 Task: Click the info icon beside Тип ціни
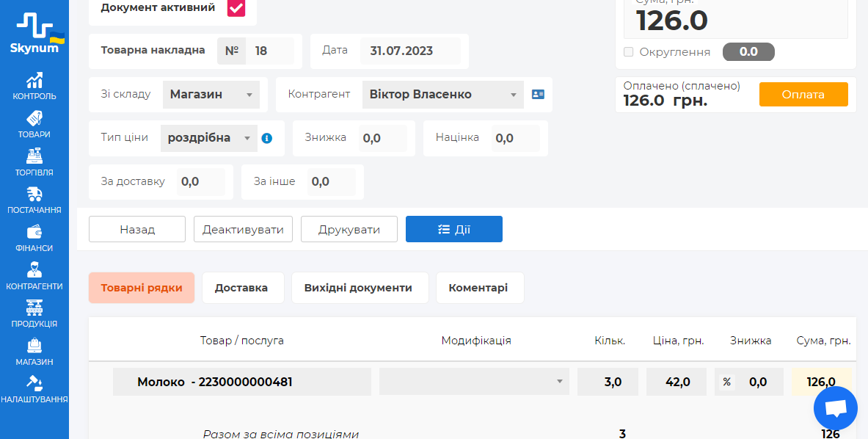pos(267,138)
